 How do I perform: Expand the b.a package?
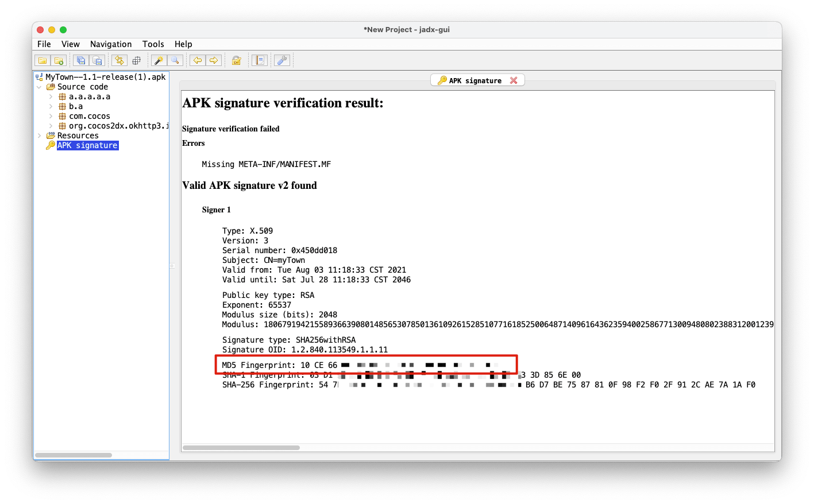(x=51, y=107)
